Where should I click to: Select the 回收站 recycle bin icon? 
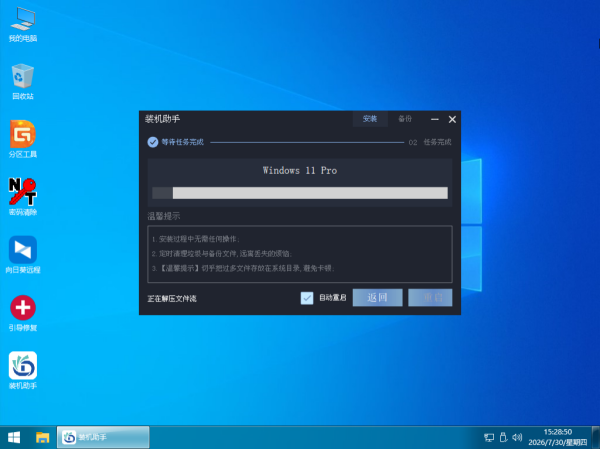click(x=23, y=82)
